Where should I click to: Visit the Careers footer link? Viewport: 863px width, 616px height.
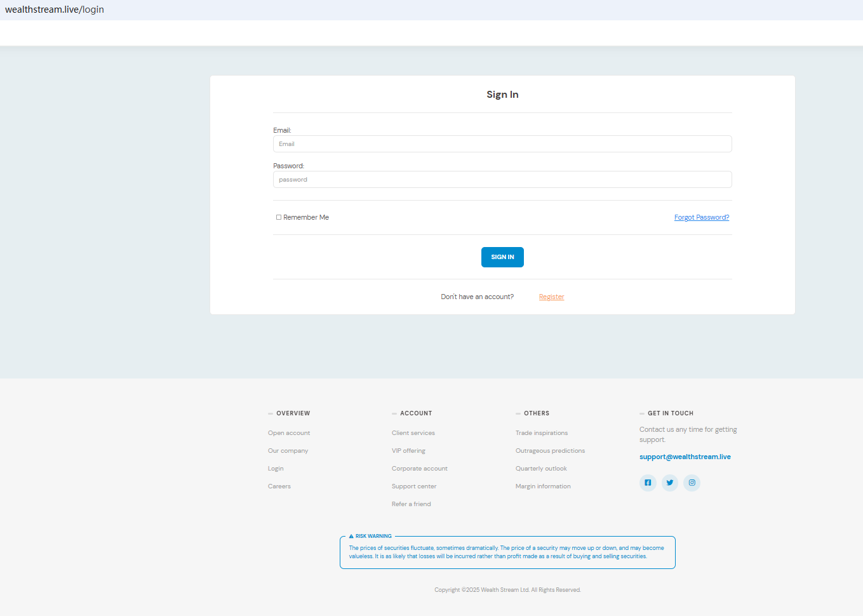[x=279, y=486]
